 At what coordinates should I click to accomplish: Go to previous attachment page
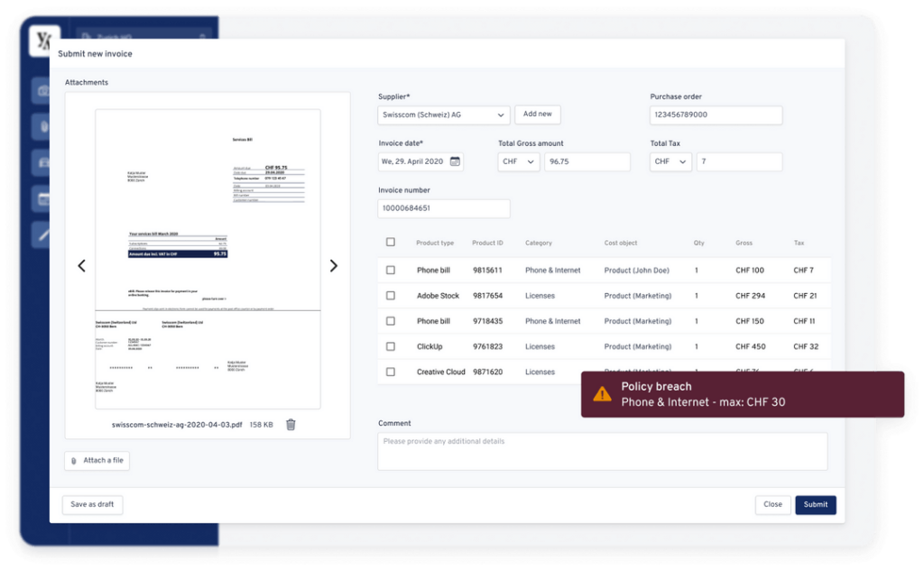pos(82,265)
